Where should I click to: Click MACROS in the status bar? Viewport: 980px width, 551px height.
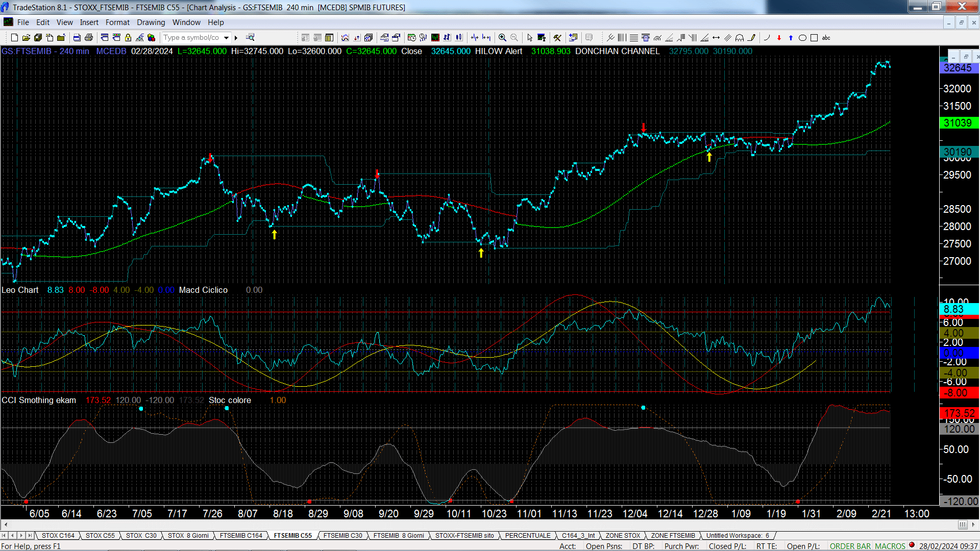tap(890, 546)
